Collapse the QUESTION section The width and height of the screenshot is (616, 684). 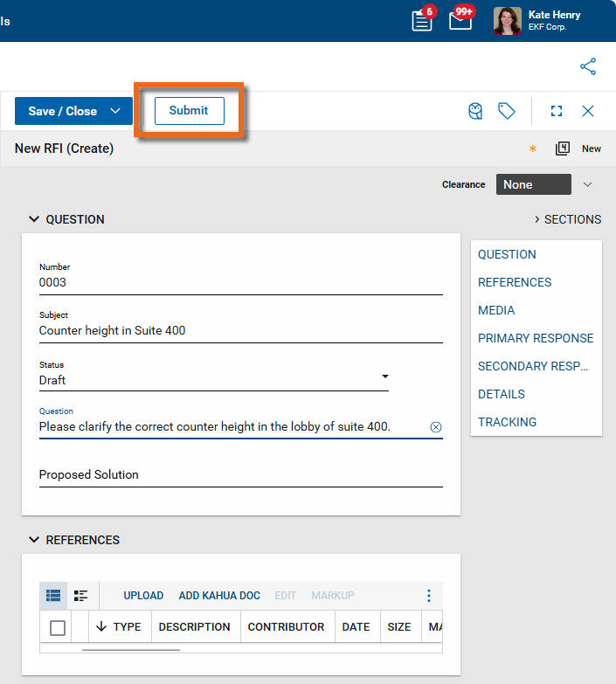34,219
